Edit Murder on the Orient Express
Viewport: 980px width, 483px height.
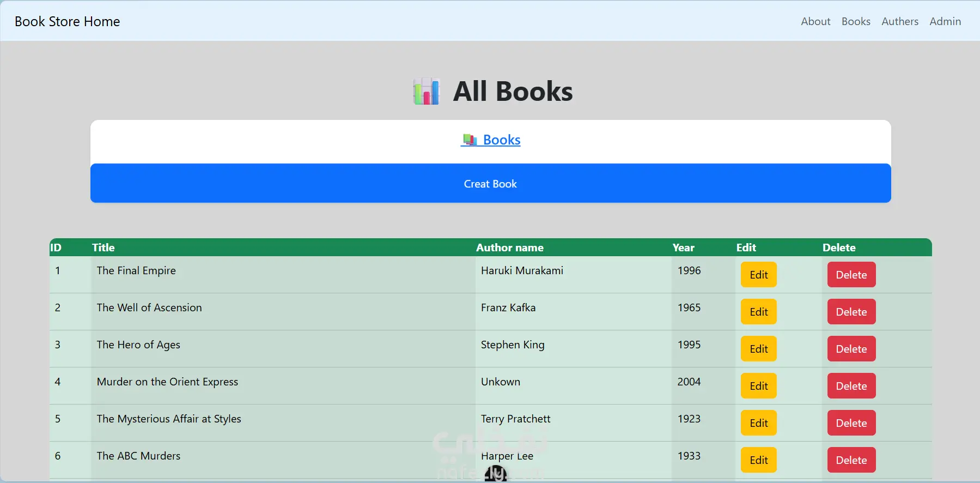coord(758,386)
